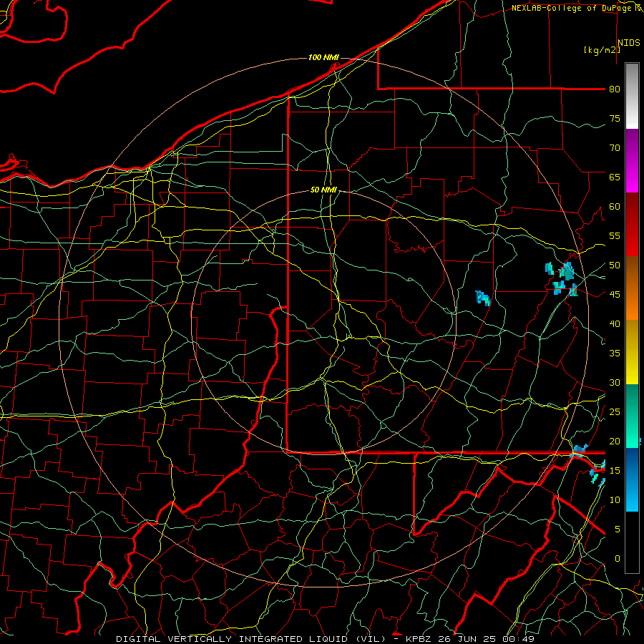Pick the blue segment of the color bar
This screenshot has width=644, height=644.
(x=632, y=479)
